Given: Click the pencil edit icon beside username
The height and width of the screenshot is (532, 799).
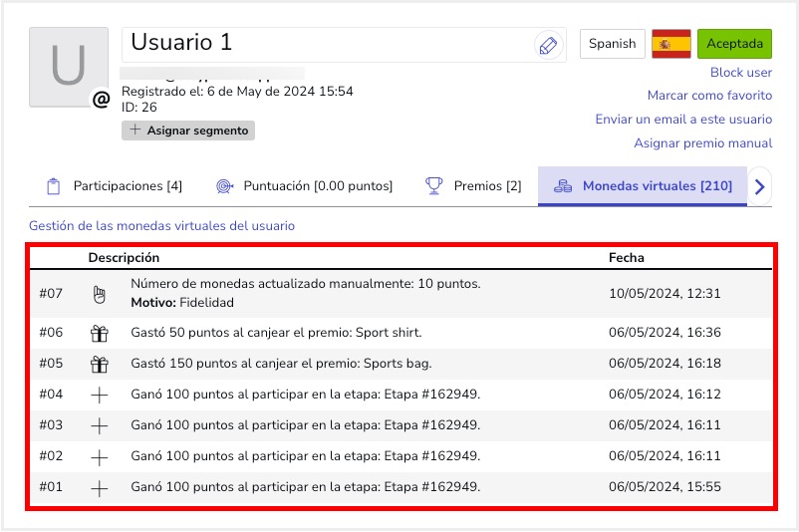Looking at the screenshot, I should 548,45.
